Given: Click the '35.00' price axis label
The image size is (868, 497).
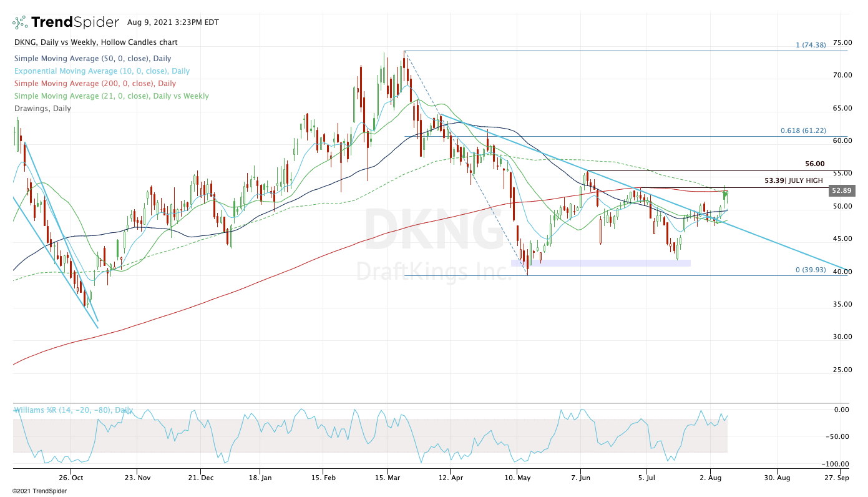Looking at the screenshot, I should (x=842, y=304).
